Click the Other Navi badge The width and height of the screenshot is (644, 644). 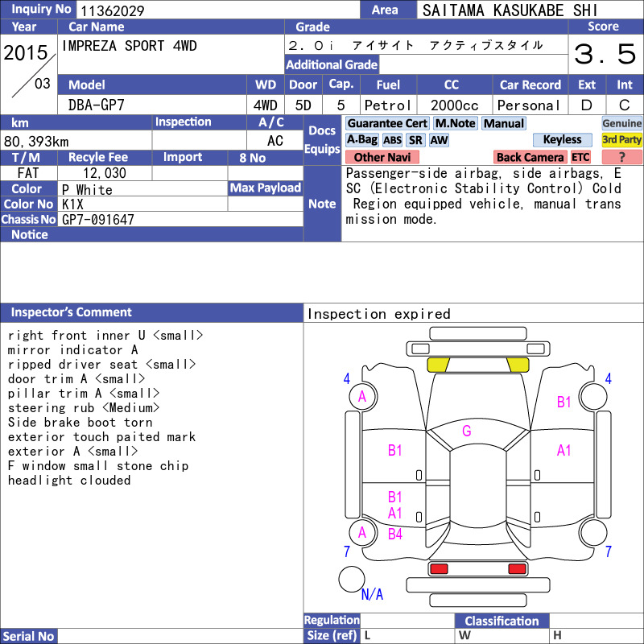(382, 157)
